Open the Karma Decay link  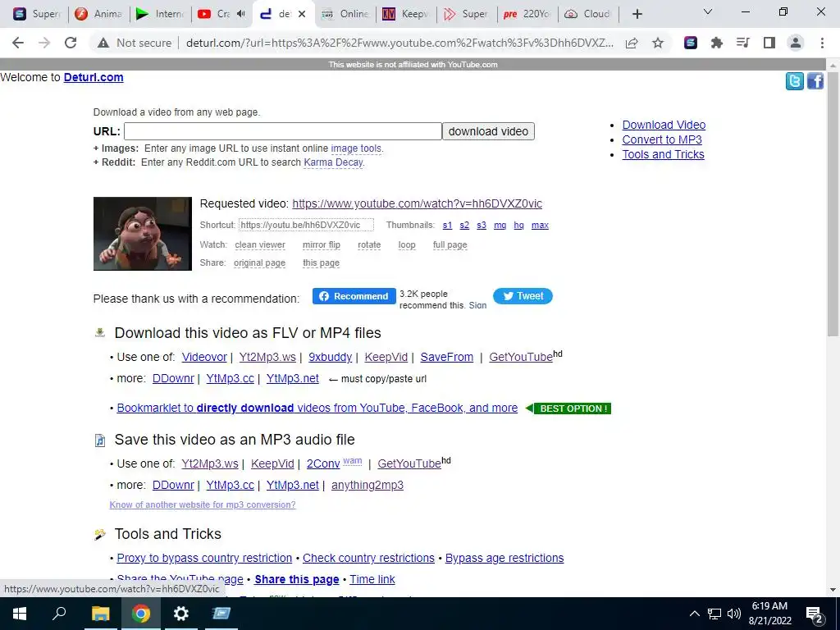pos(333,162)
